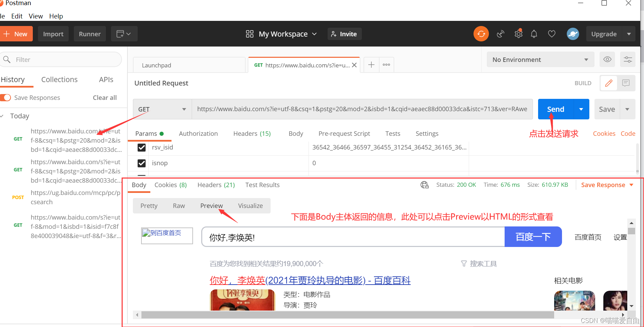Open the Authorization tab

coord(198,134)
